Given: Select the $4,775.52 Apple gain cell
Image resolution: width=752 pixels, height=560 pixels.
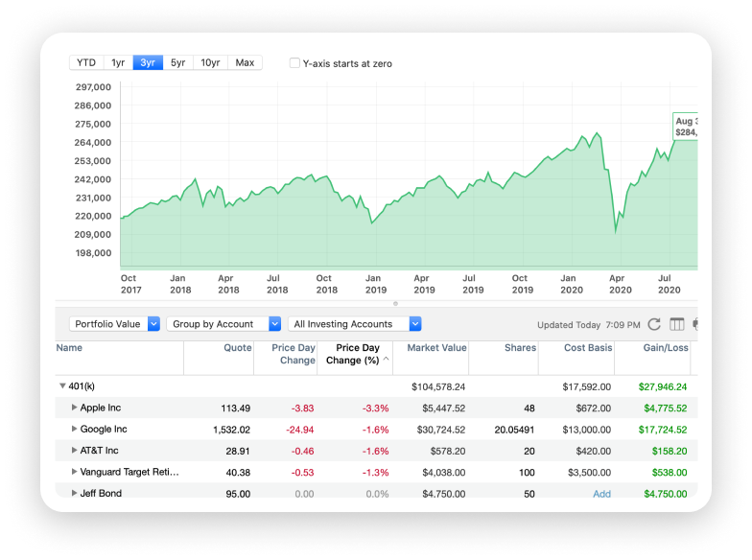Looking at the screenshot, I should pos(666,408).
